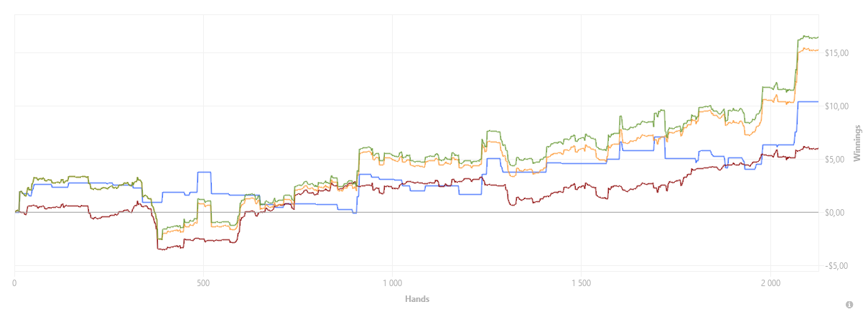This screenshot has height=312, width=868.
Task: Click the dark red line's right end
Action: point(817,148)
